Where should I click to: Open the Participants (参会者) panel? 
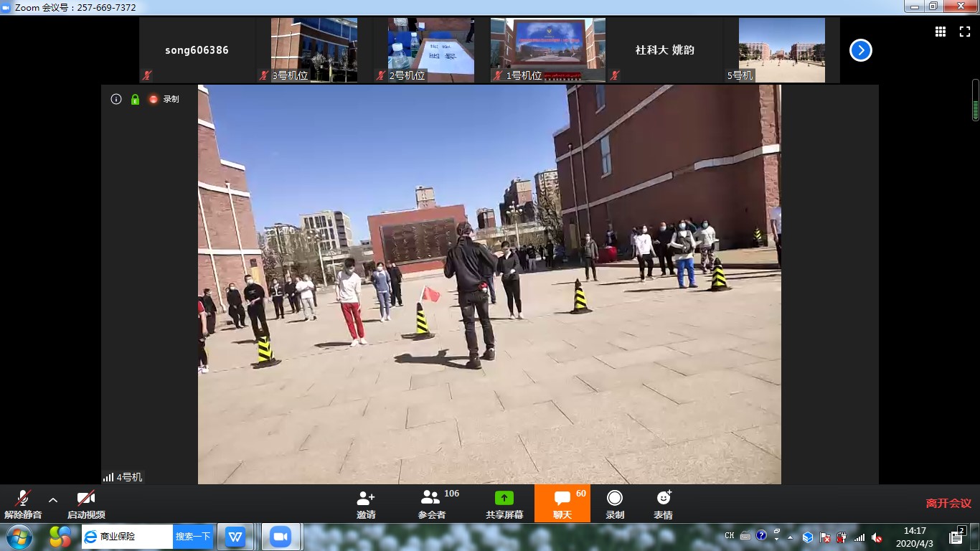431,504
